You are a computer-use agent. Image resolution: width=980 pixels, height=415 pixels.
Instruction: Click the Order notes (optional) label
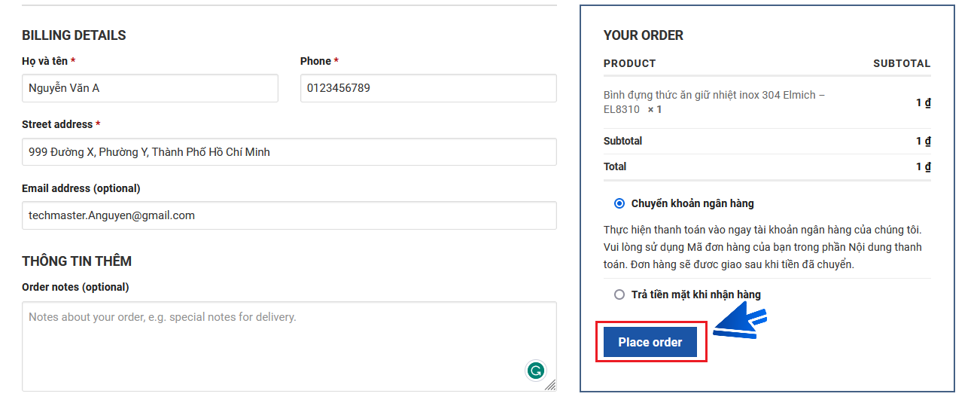[x=75, y=287]
